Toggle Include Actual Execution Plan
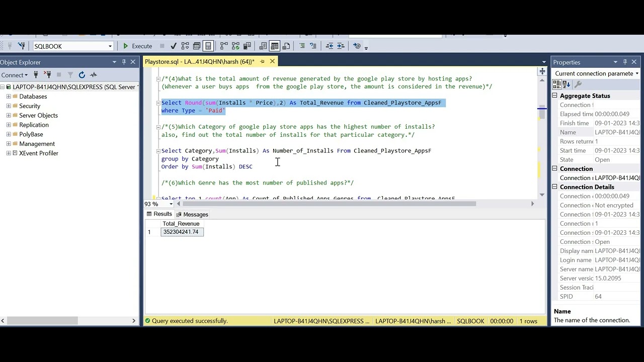The image size is (644, 362). [x=224, y=46]
